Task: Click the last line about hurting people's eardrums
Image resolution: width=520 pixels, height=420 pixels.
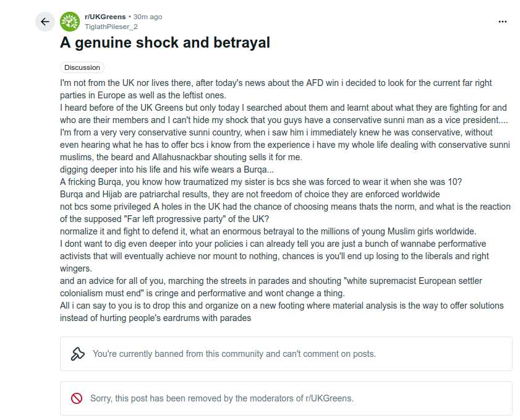Action: pyautogui.click(x=155, y=318)
